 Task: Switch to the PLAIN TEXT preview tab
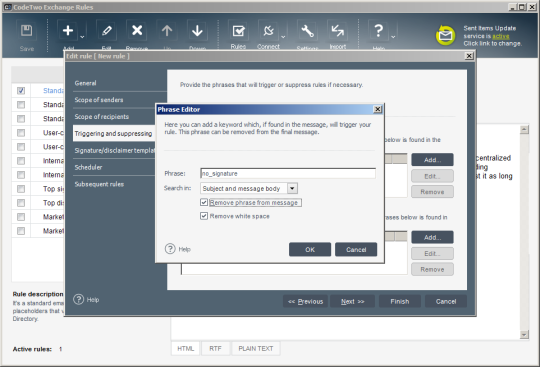pos(256,348)
